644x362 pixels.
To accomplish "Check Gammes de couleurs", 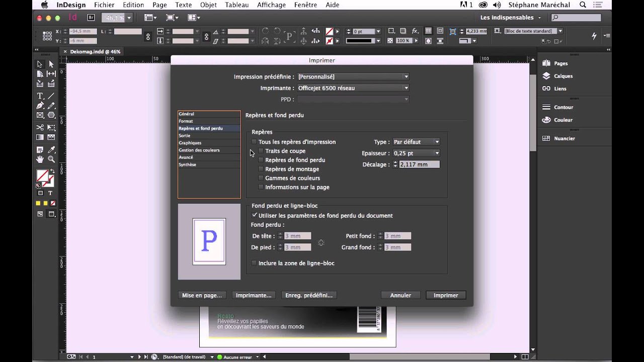I will [261, 178].
